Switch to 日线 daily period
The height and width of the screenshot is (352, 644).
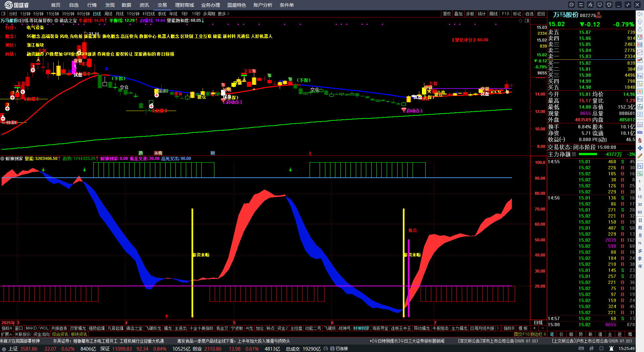coord(97,14)
